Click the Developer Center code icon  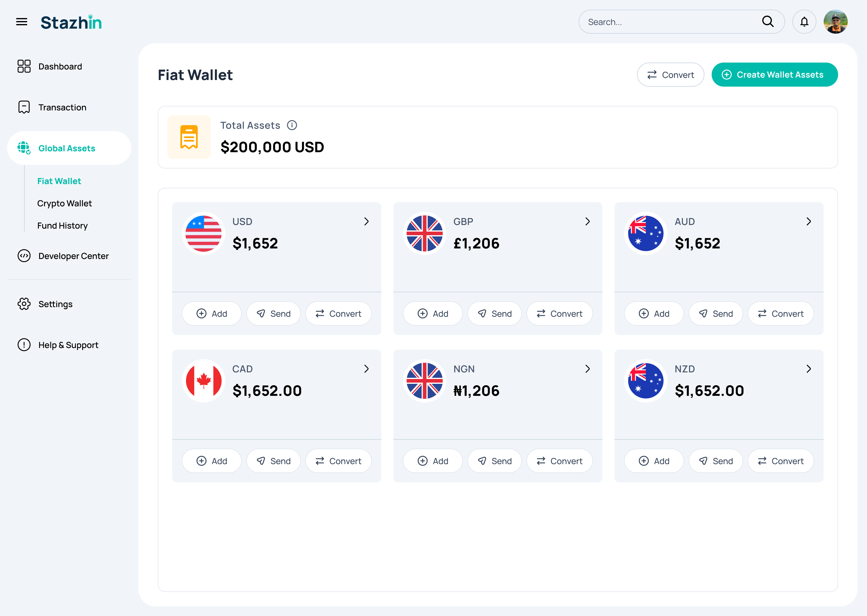pos(24,256)
